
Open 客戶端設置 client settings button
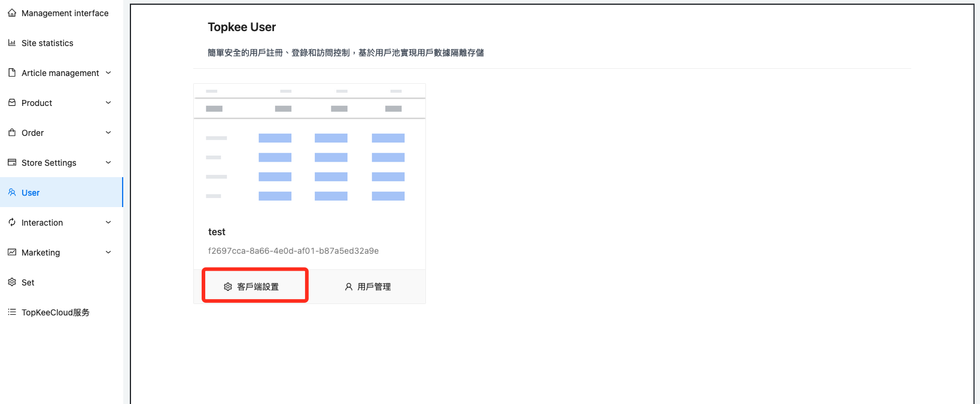pyautogui.click(x=252, y=287)
